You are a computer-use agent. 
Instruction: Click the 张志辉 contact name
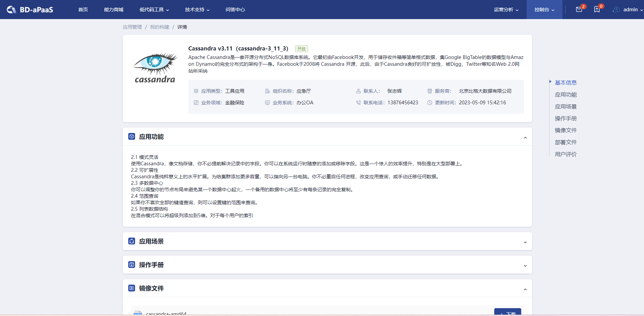coord(395,91)
